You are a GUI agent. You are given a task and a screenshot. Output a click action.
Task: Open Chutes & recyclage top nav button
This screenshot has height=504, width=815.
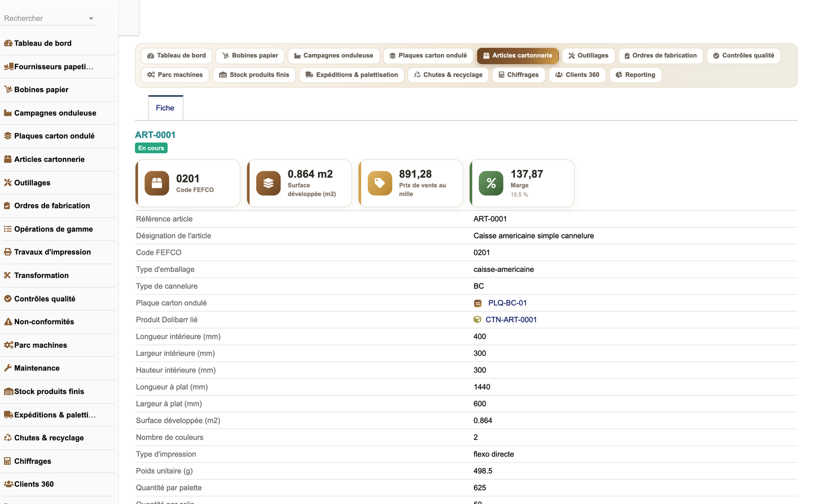(448, 75)
